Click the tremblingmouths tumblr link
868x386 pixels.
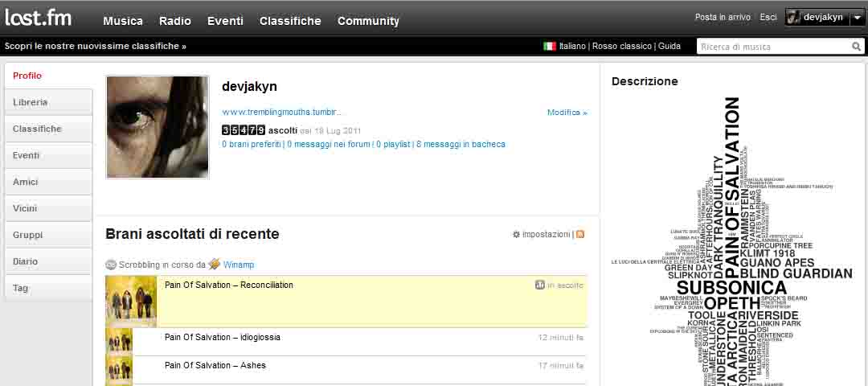[x=281, y=113]
